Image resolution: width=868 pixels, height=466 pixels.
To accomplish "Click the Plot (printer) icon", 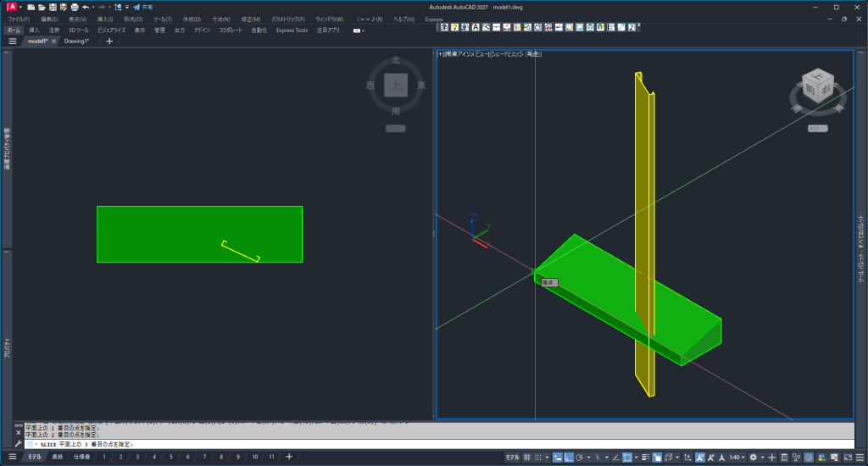I will [x=75, y=7].
